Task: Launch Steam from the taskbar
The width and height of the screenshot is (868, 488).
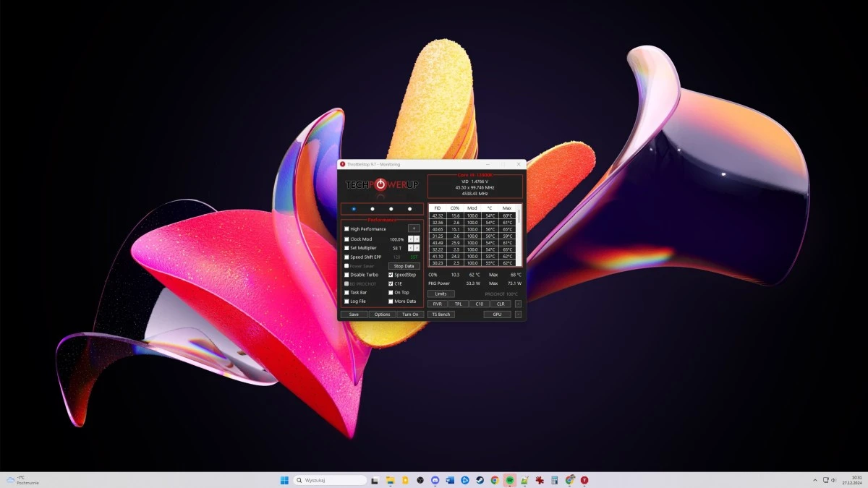Action: [480, 480]
